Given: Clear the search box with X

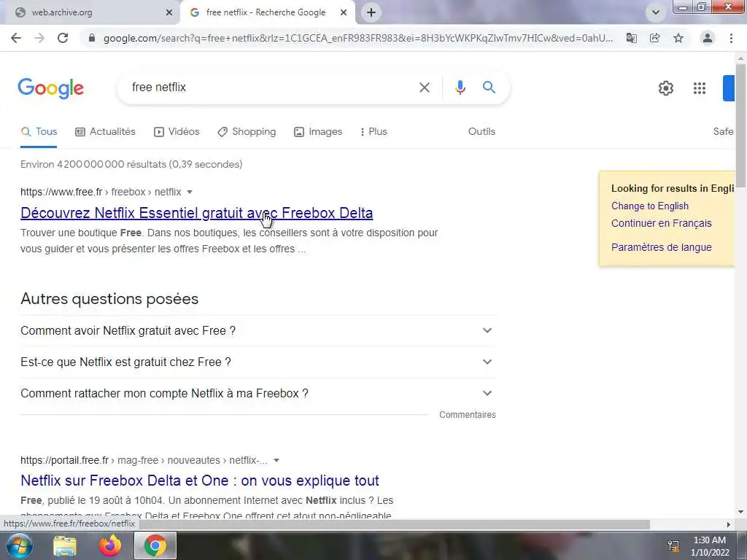Looking at the screenshot, I should tap(425, 87).
